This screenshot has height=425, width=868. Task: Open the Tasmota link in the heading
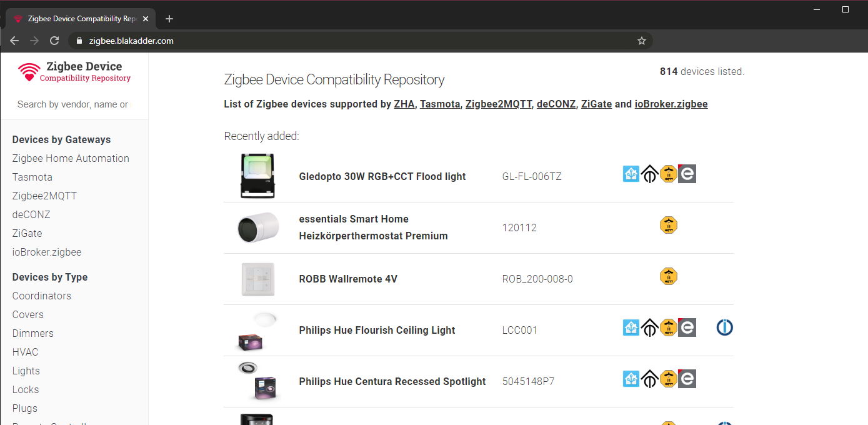440,104
